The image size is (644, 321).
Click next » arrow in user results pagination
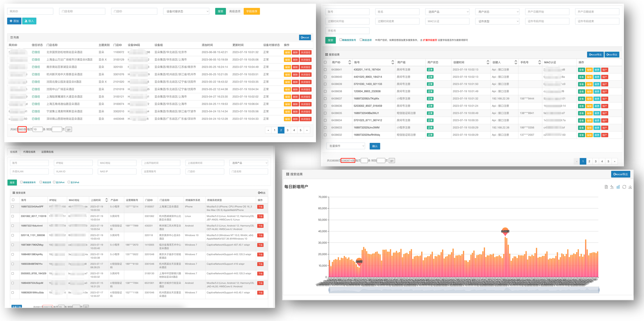coord(615,161)
